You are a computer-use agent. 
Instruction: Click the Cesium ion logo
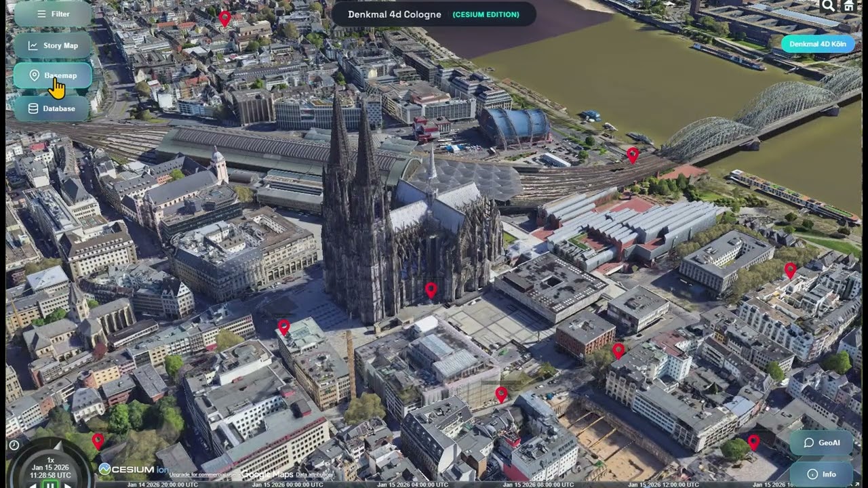(134, 469)
